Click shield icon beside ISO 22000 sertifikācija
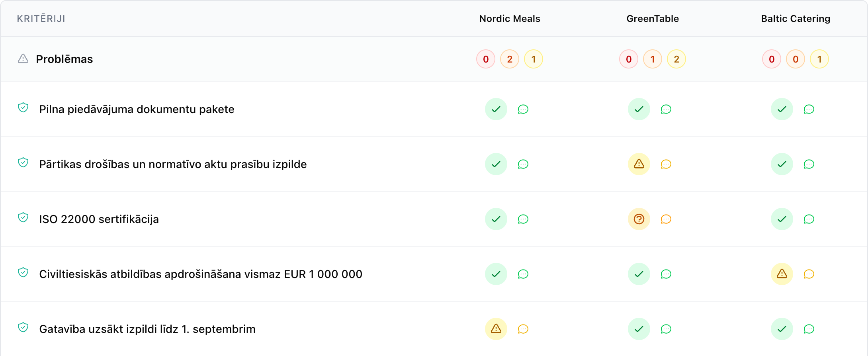Viewport: 868px width, 356px height. (23, 217)
